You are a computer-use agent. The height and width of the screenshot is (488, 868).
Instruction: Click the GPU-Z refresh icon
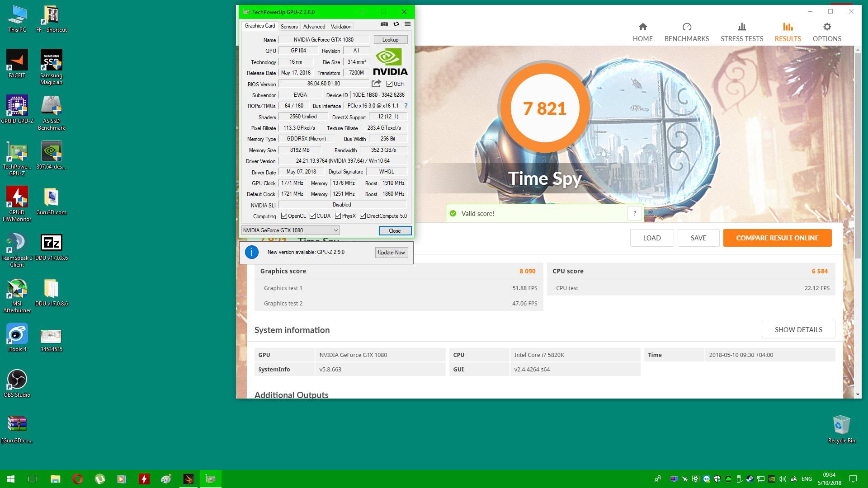[x=396, y=24]
